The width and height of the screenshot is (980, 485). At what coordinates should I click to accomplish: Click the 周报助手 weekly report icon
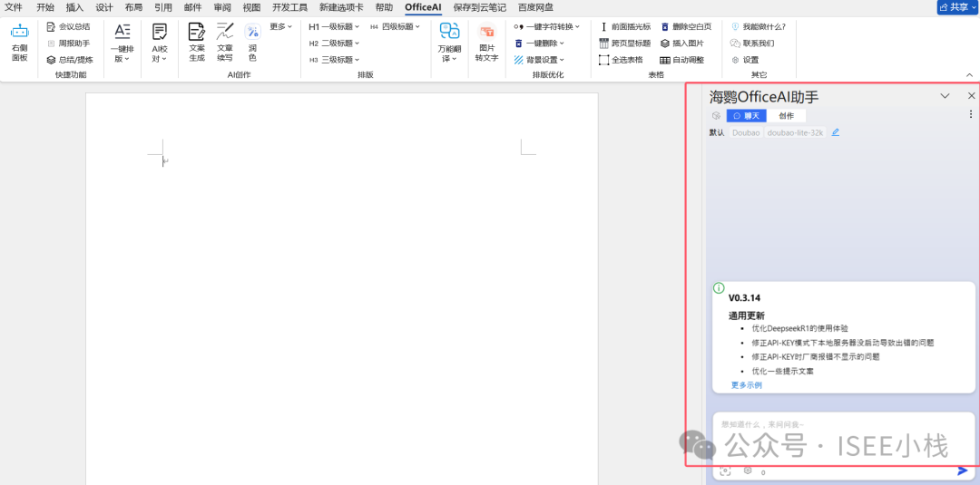[51, 44]
